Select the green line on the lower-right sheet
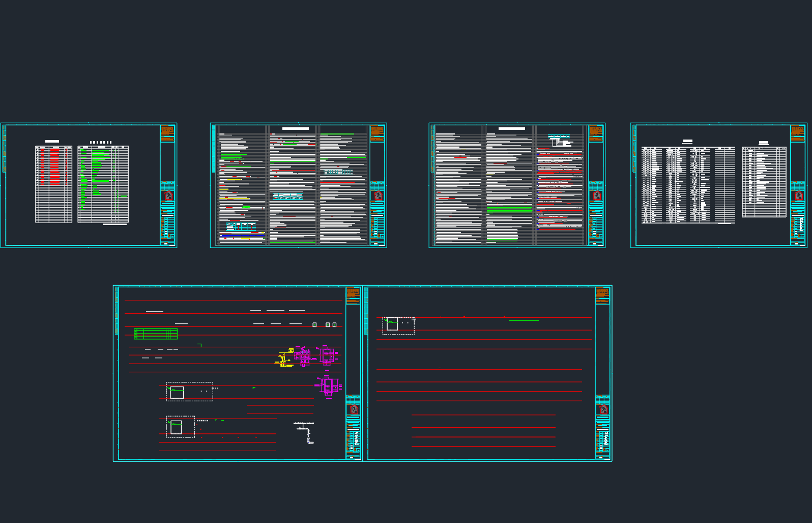This screenshot has height=523, width=812. point(524,321)
